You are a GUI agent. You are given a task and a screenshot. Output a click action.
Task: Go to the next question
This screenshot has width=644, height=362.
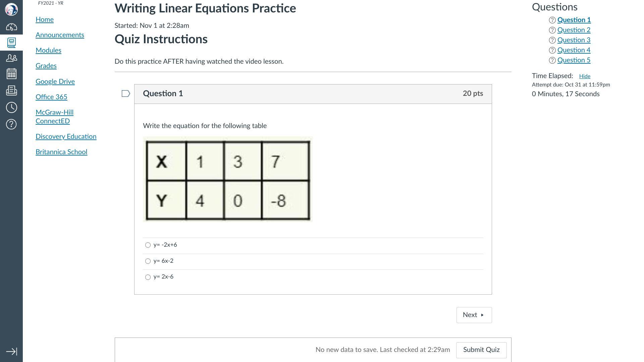click(474, 315)
